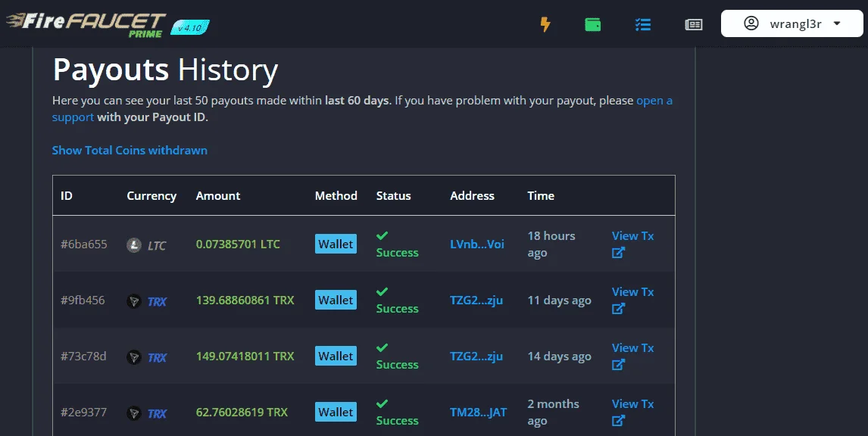Click the Wallet badge in row #2e9377
Screen dimensions: 868x436
click(336, 412)
